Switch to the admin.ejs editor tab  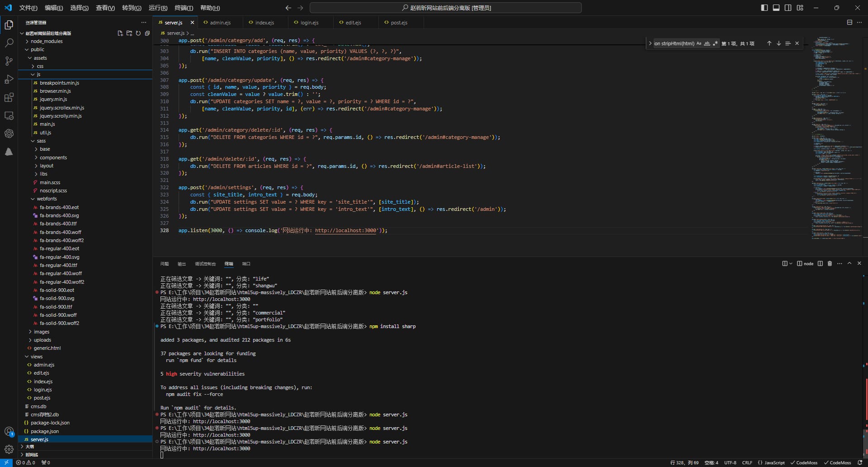[220, 23]
